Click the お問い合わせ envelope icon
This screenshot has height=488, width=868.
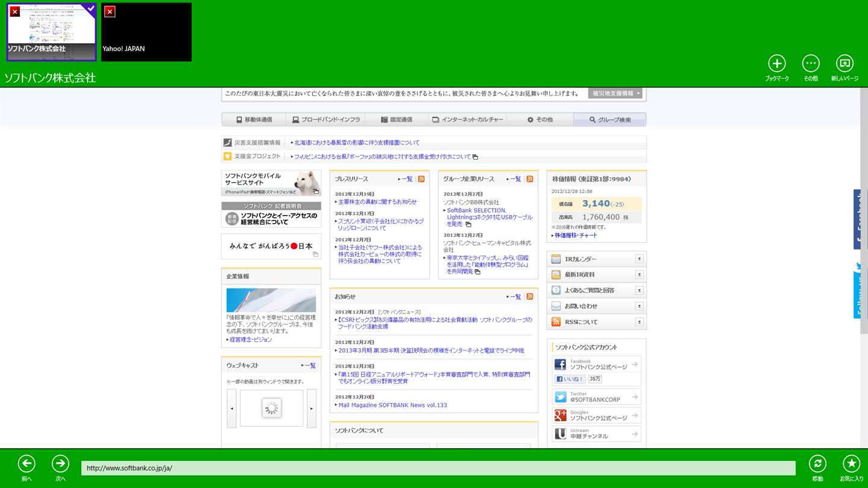556,306
